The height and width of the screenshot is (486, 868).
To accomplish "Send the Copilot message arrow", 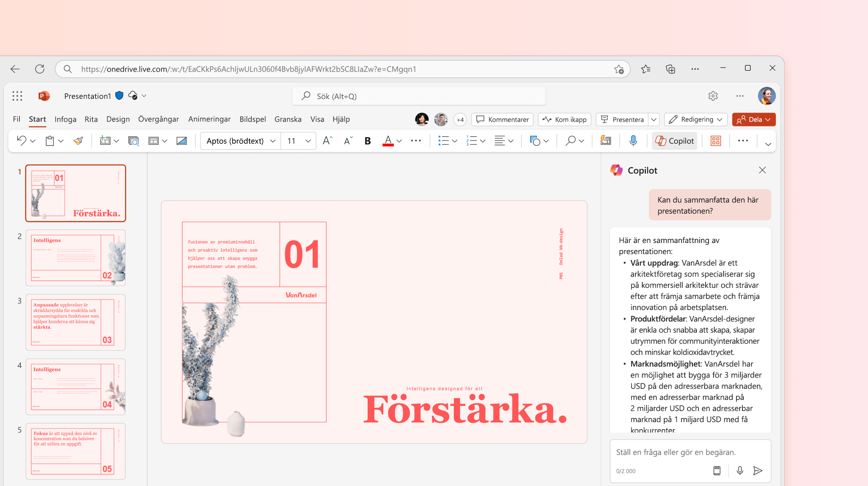I will (758, 471).
